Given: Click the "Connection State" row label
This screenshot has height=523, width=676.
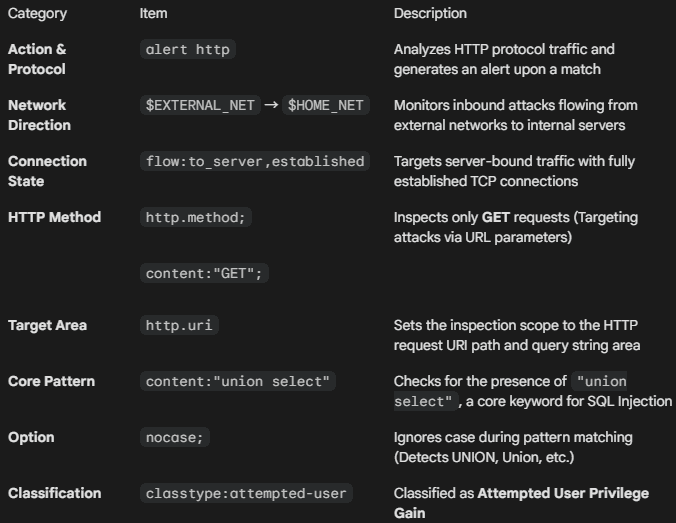Looking at the screenshot, I should 47,171.
